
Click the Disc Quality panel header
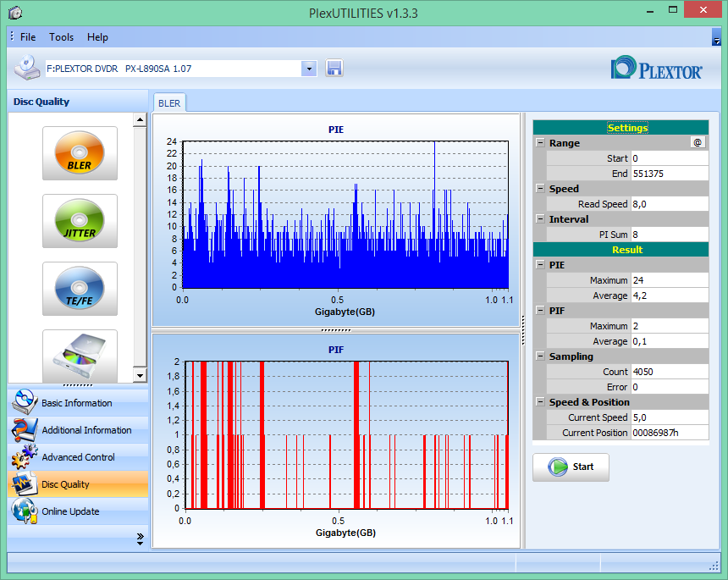78,102
